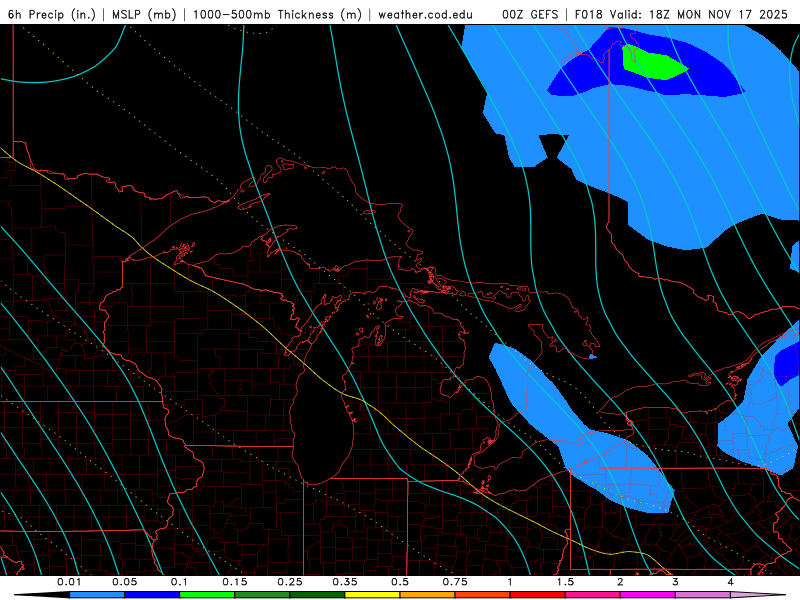Click the "2" legend value
Screen dimensions: 800x600
620,582
